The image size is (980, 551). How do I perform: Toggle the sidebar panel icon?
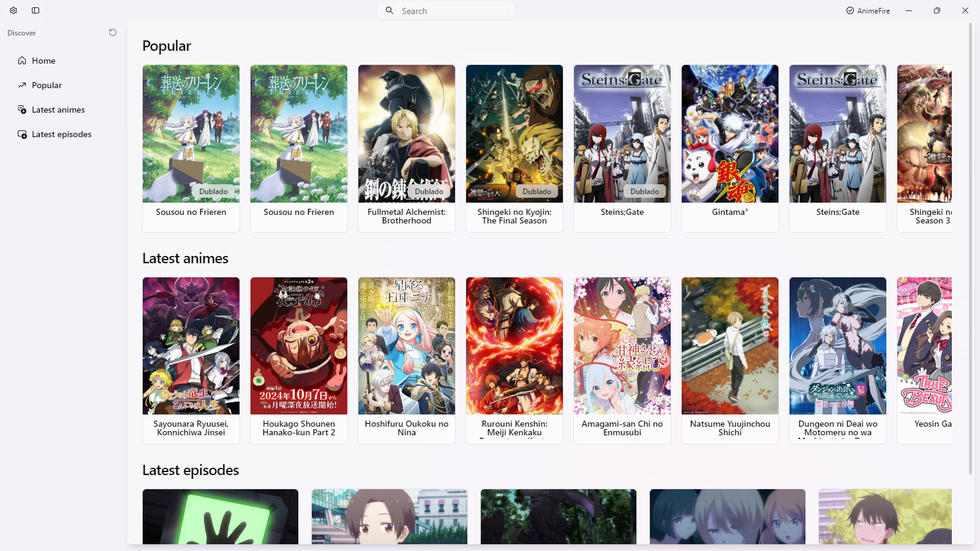point(36,10)
